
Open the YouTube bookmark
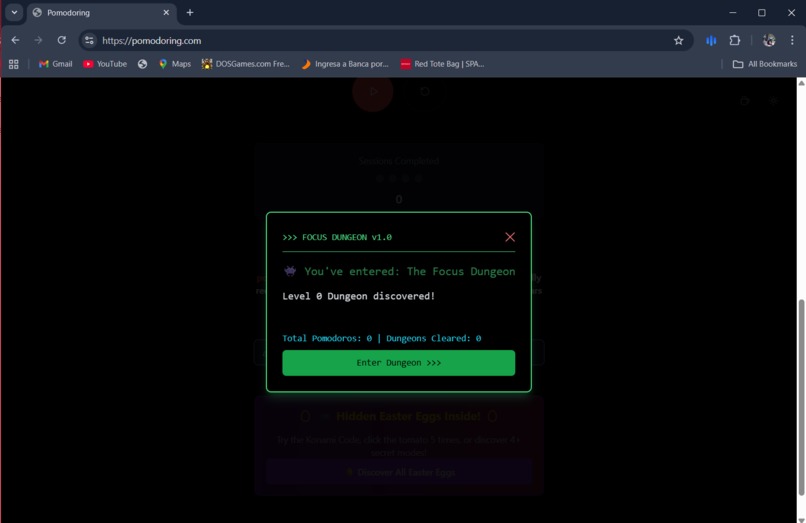(105, 64)
